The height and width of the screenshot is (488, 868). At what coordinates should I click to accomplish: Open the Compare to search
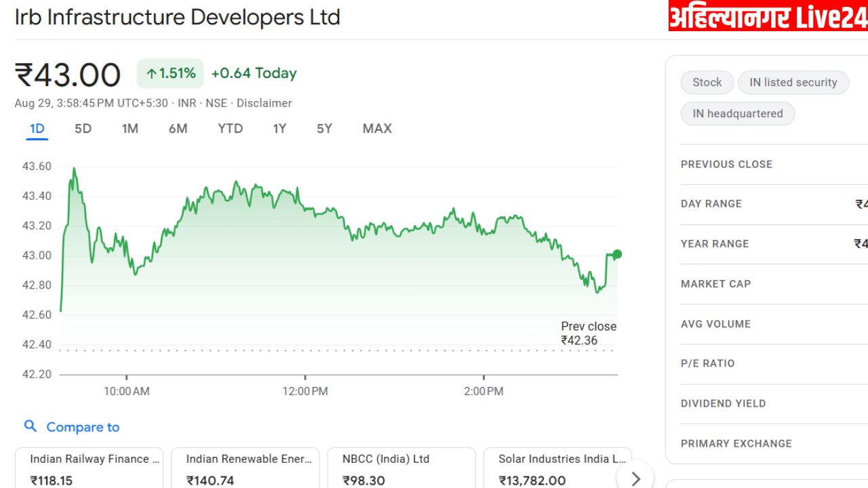coord(71,427)
